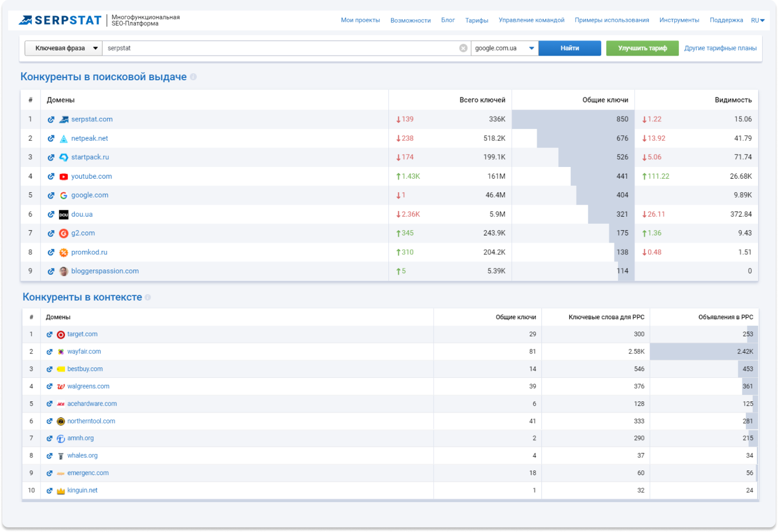Click the 2.42K PPC ads value for wayfair.com
This screenshot has height=532, width=778.
745,352
